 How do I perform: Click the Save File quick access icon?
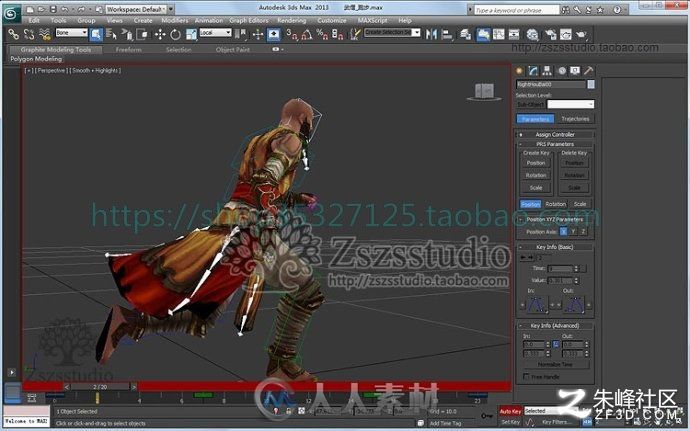point(53,9)
